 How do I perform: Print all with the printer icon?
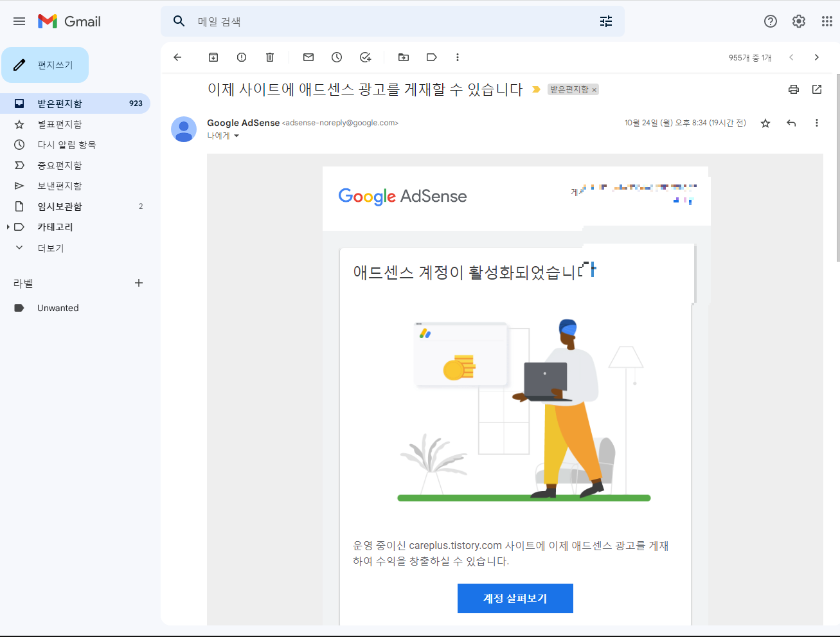coord(794,89)
